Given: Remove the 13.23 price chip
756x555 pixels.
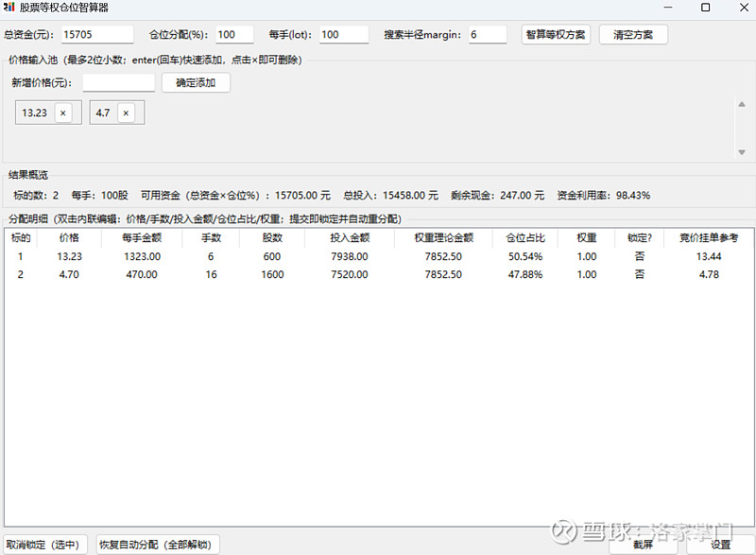Looking at the screenshot, I should tap(62, 113).
